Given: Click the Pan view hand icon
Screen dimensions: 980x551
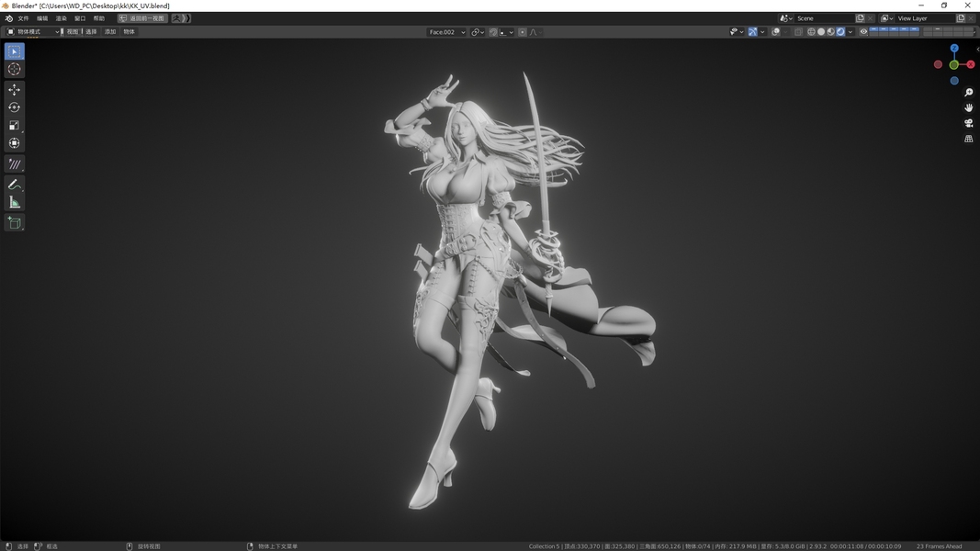Looking at the screenshot, I should coord(968,107).
